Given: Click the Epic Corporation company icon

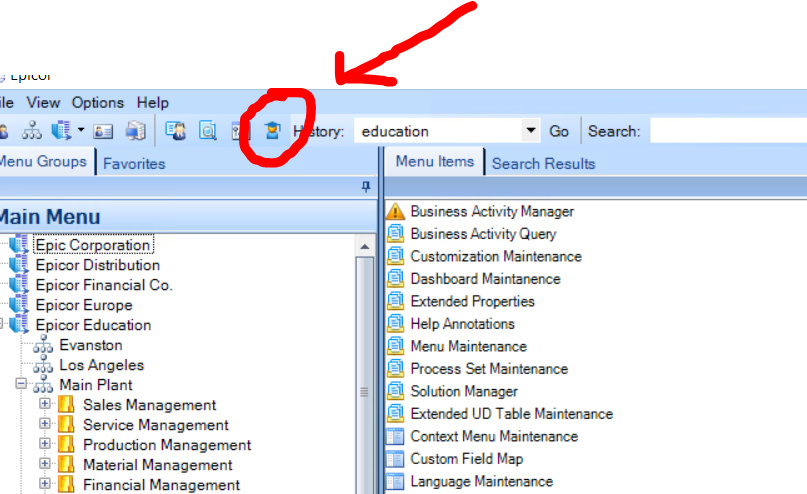Looking at the screenshot, I should coord(20,244).
